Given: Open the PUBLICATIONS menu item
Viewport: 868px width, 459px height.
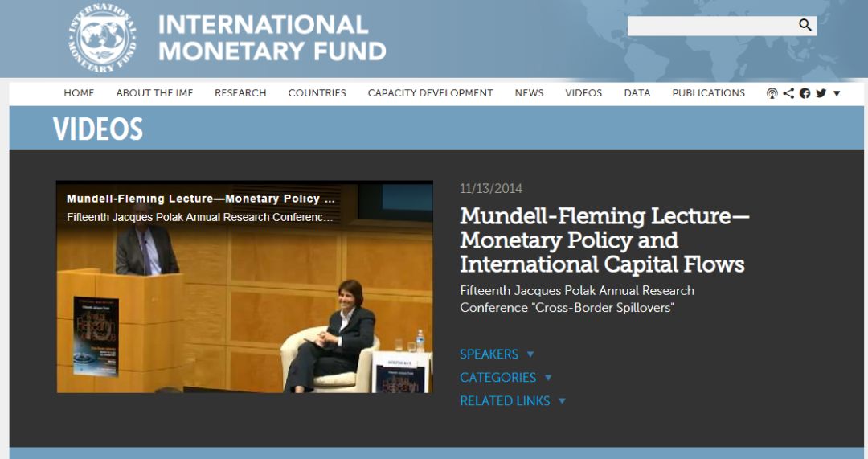Looking at the screenshot, I should pyautogui.click(x=709, y=93).
